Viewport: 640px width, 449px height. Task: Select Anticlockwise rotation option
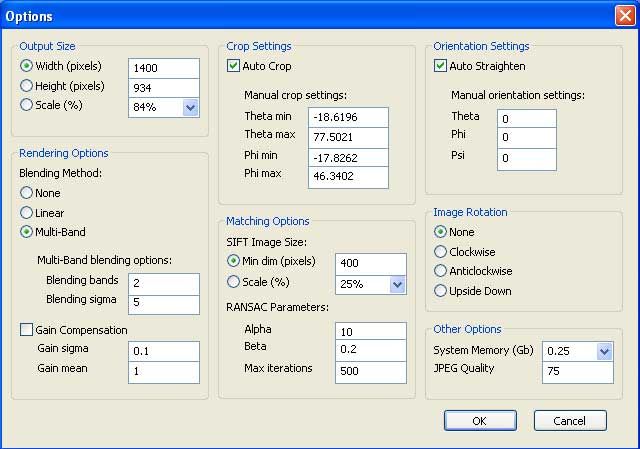pyautogui.click(x=441, y=271)
